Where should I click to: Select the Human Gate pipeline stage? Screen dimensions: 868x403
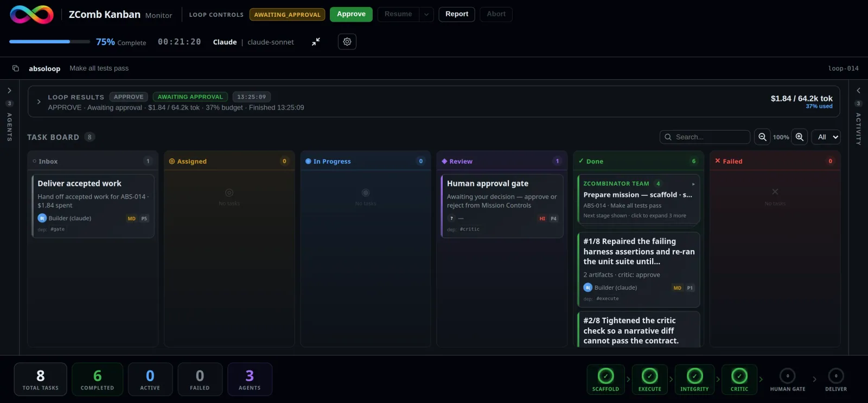click(788, 380)
